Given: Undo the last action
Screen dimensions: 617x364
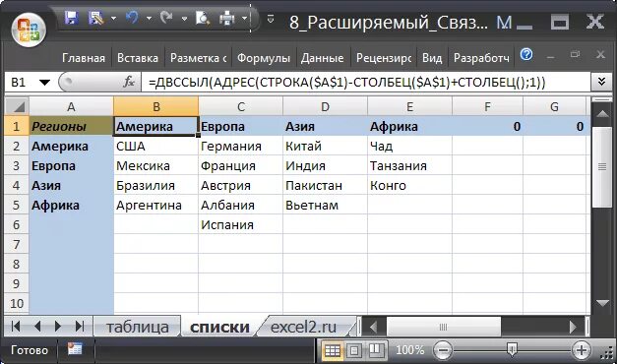Looking at the screenshot, I should pos(132,18).
